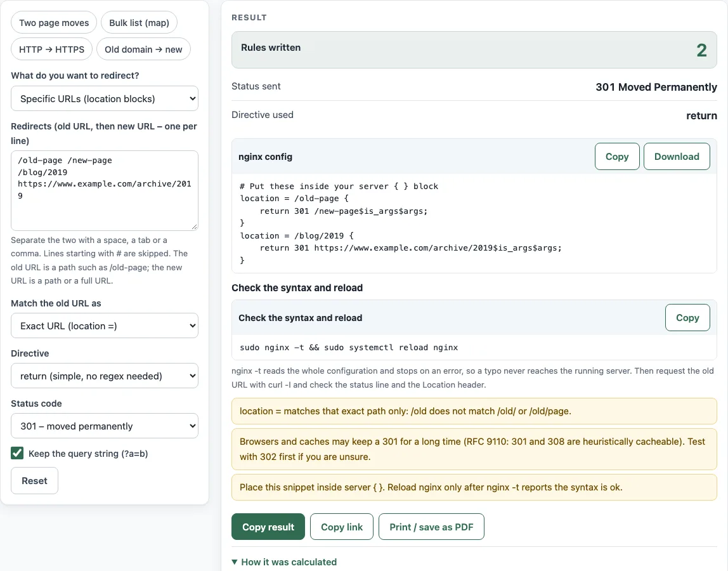Open the What do you want to redirect dropdown
Image resolution: width=728 pixels, height=571 pixels.
pyautogui.click(x=105, y=98)
